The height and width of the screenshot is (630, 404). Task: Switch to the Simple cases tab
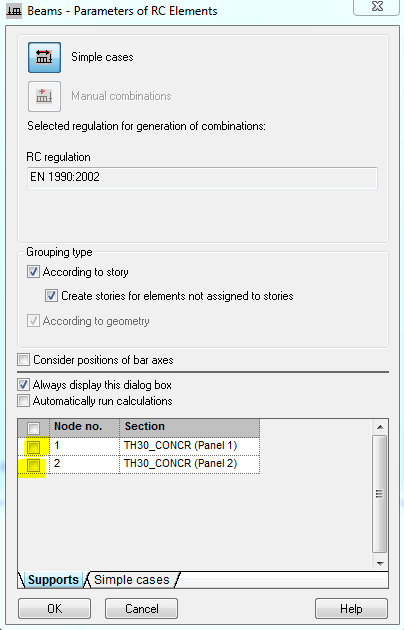(132, 580)
